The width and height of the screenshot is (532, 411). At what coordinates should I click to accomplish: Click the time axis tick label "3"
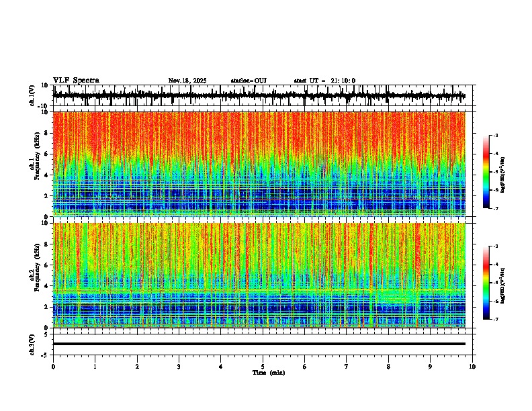tap(179, 367)
